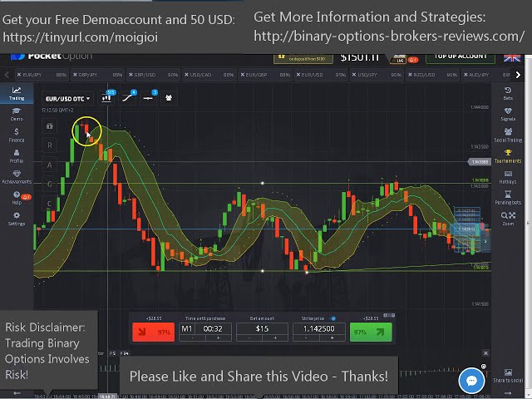532x399 pixels.
Task: Decrease bet amount with minus
Action: pyautogui.click(x=249, y=338)
